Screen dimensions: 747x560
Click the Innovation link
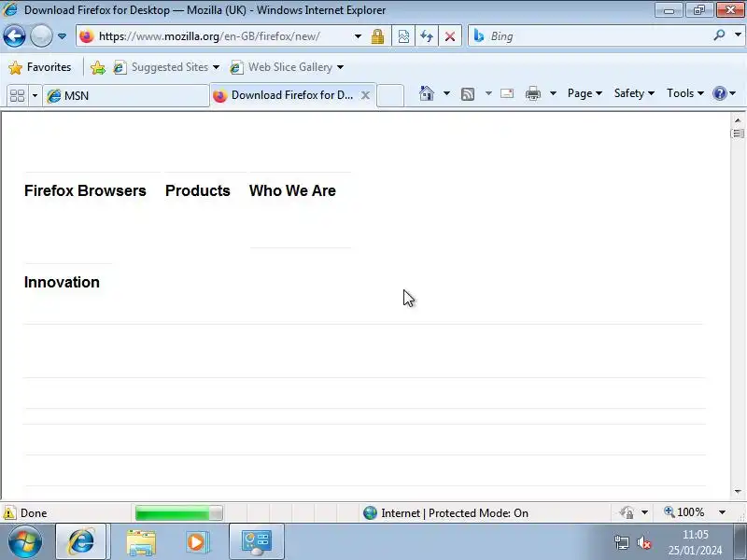click(62, 282)
